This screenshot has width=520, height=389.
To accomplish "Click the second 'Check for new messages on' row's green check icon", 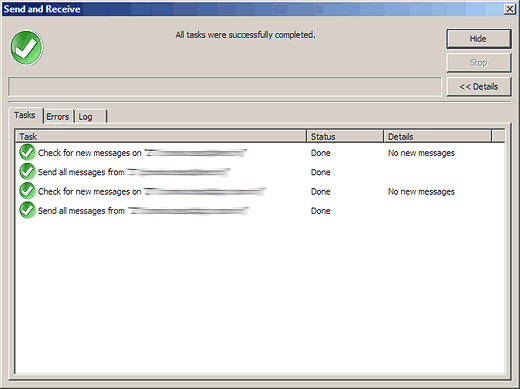I will point(27,191).
